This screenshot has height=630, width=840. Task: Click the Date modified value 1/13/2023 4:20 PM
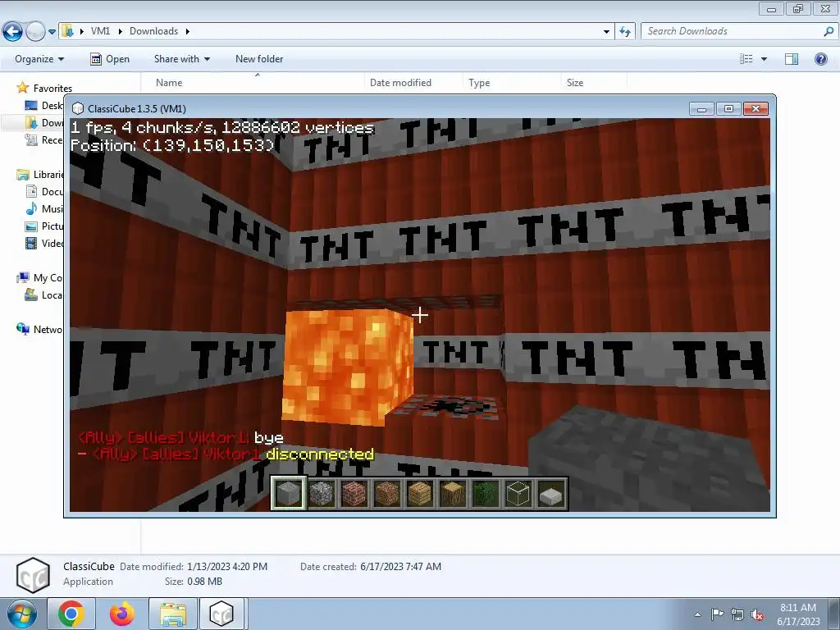click(226, 566)
